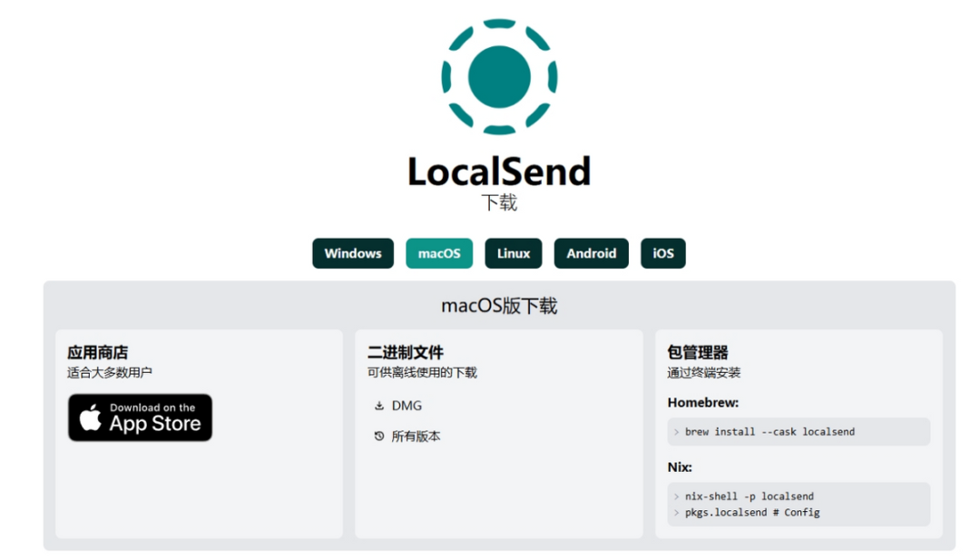Click the Nix: label
980x560 pixels.
(680, 467)
